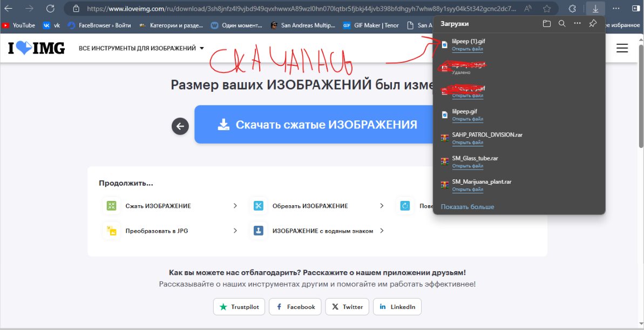Screen dimensions: 644x330
Task: Click the iLoveIMG logo
Action: [36, 48]
